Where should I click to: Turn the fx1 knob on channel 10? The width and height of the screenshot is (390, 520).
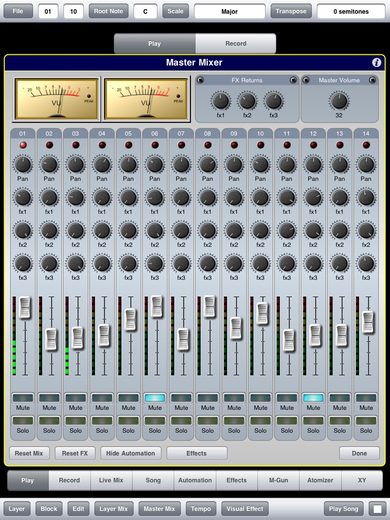[260, 197]
